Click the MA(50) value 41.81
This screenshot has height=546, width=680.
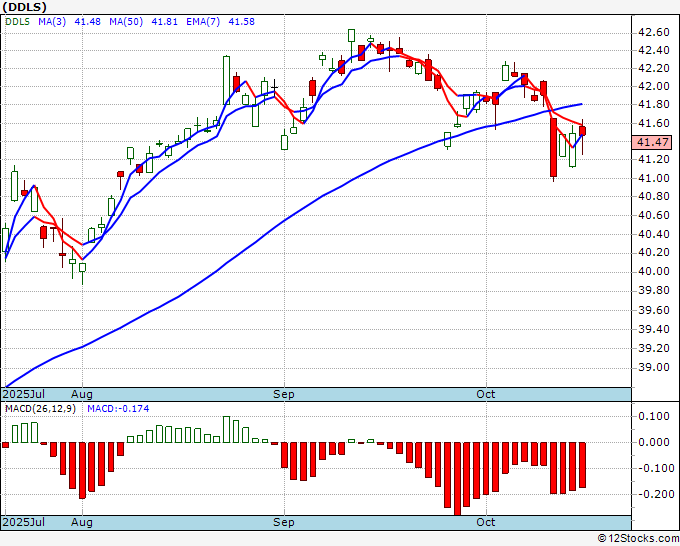point(164,21)
